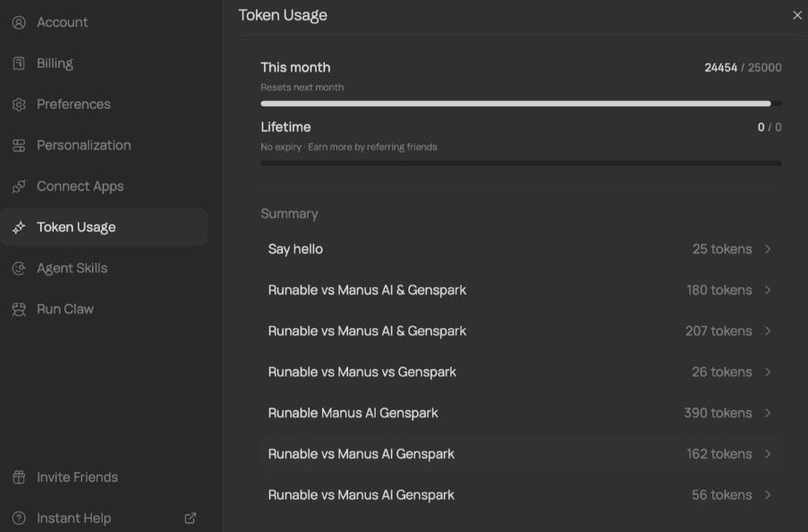Select Token Usage in the sidebar
The image size is (808, 532).
click(104, 228)
